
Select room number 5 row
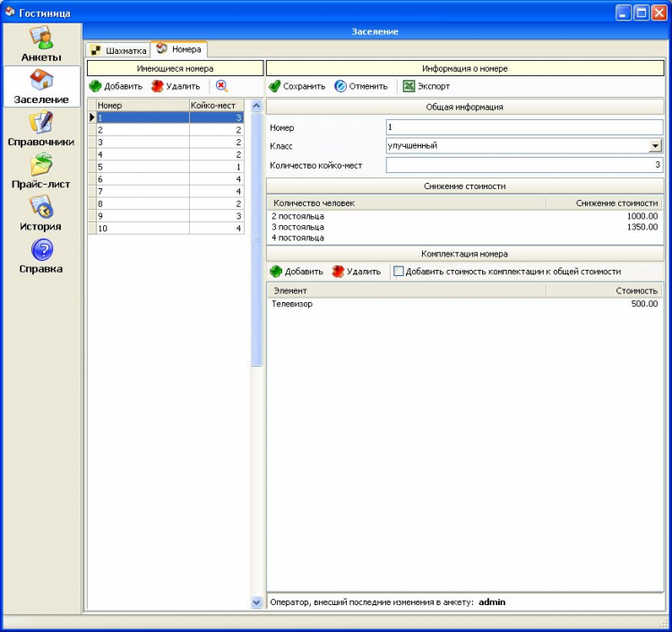[x=166, y=167]
